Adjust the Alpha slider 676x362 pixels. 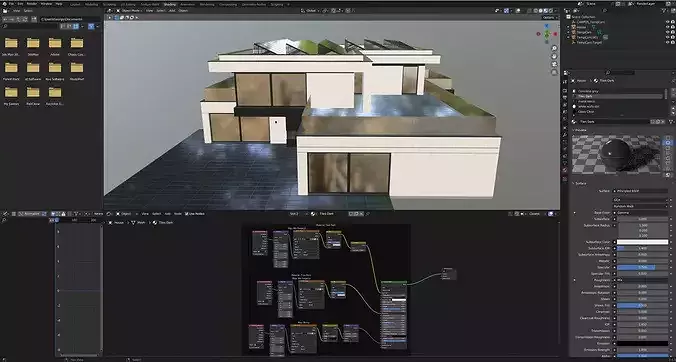(x=642, y=356)
